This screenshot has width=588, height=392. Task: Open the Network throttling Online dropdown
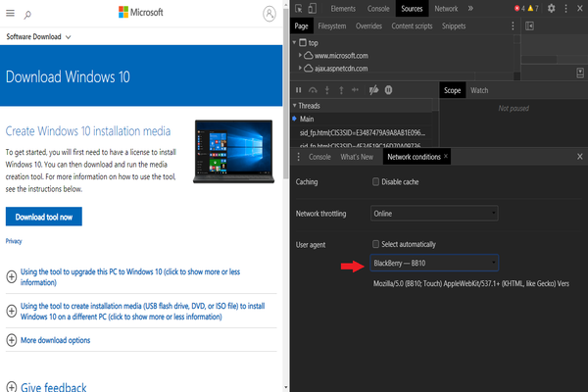[x=434, y=214]
